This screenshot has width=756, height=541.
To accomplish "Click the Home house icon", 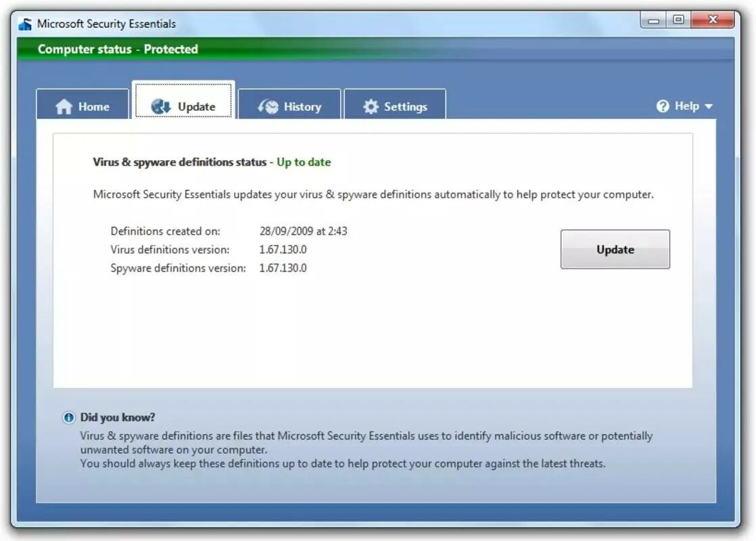I will pos(64,106).
